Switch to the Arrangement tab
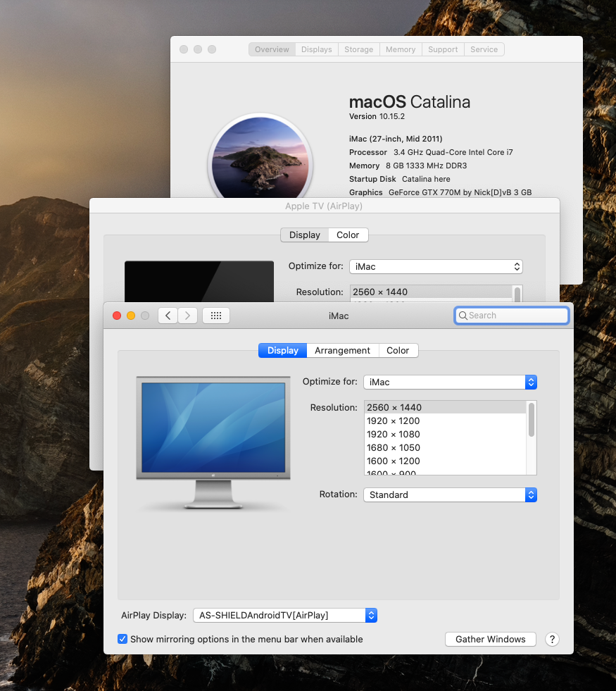Viewport: 616px width, 691px height. (343, 350)
